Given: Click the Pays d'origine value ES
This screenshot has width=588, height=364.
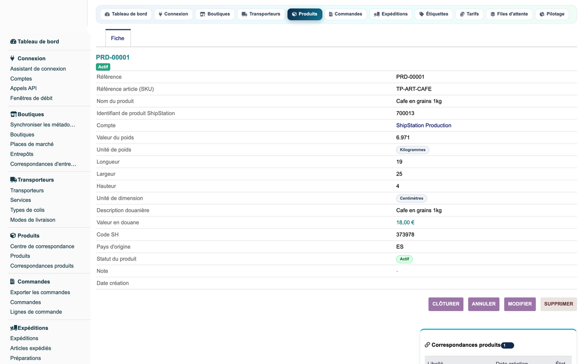Looking at the screenshot, I should [400, 247].
